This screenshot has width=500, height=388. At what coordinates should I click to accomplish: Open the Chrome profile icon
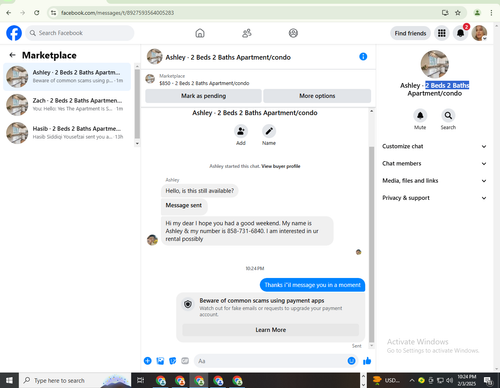pos(477,13)
